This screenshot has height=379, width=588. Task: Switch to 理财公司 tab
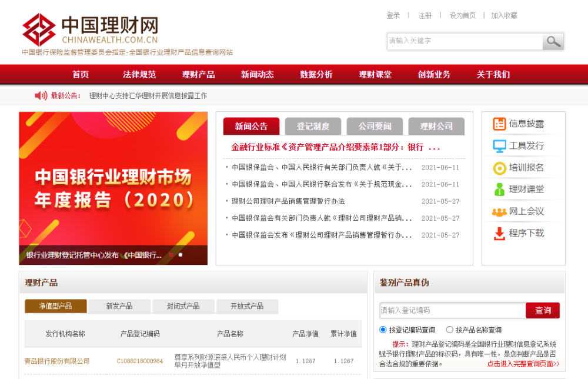[436, 126]
